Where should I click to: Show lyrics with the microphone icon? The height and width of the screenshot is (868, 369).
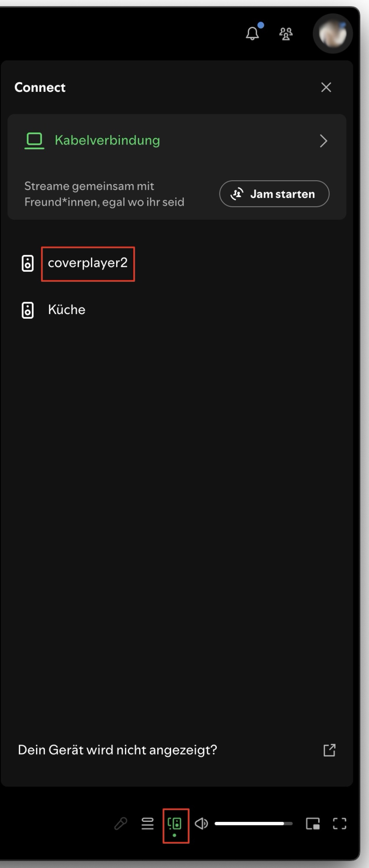121,823
